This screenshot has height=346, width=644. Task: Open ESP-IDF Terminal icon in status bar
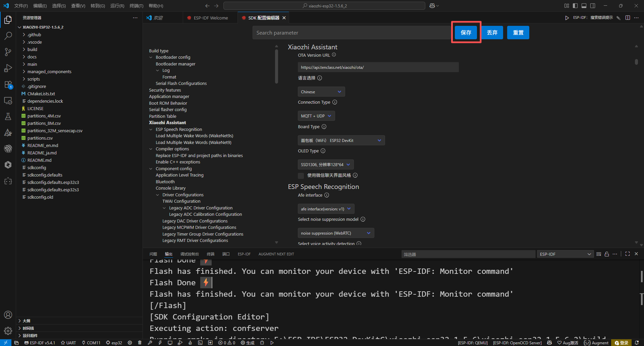[200, 343]
